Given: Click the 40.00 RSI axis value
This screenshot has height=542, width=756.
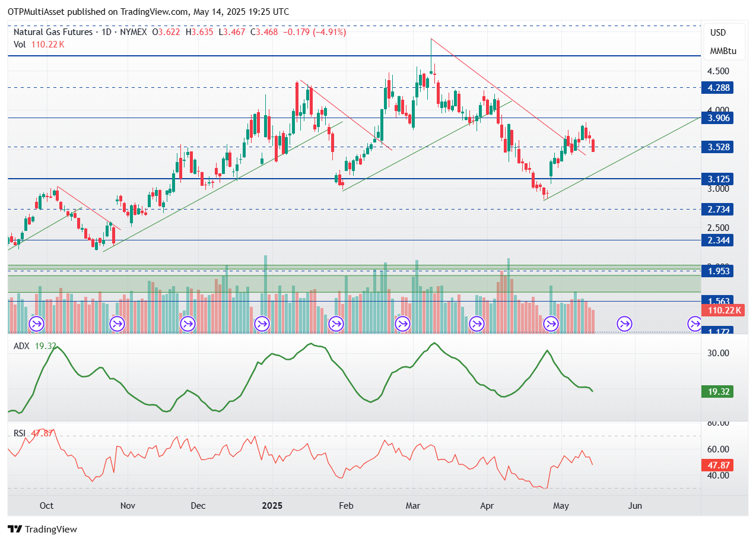Looking at the screenshot, I should [x=718, y=476].
